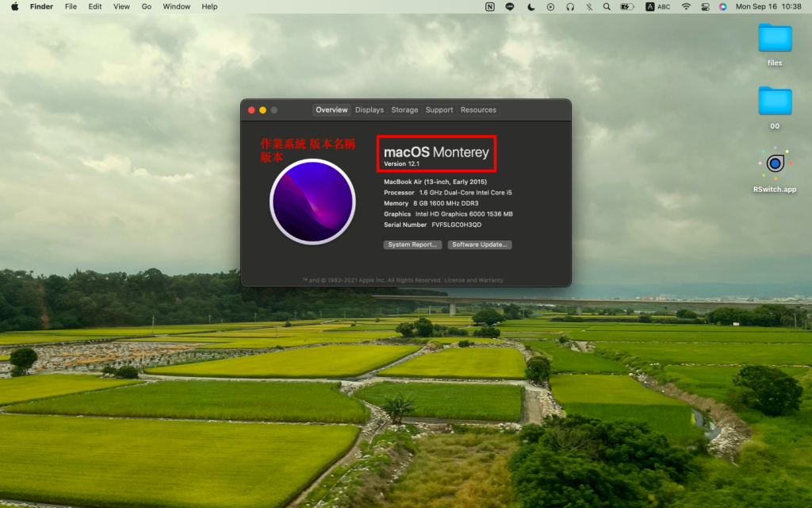Open the Edit menu

point(95,6)
